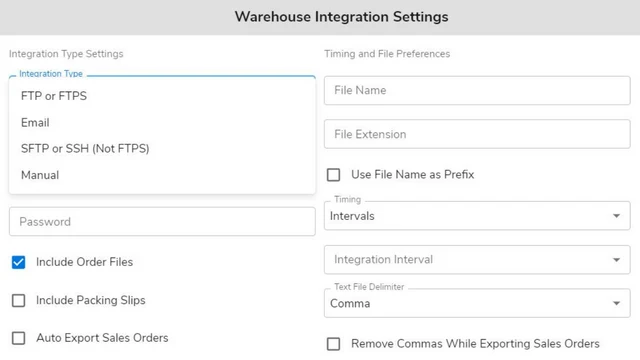Click the Warehouse Integration Settings title
The height and width of the screenshot is (360, 640).
click(x=341, y=17)
